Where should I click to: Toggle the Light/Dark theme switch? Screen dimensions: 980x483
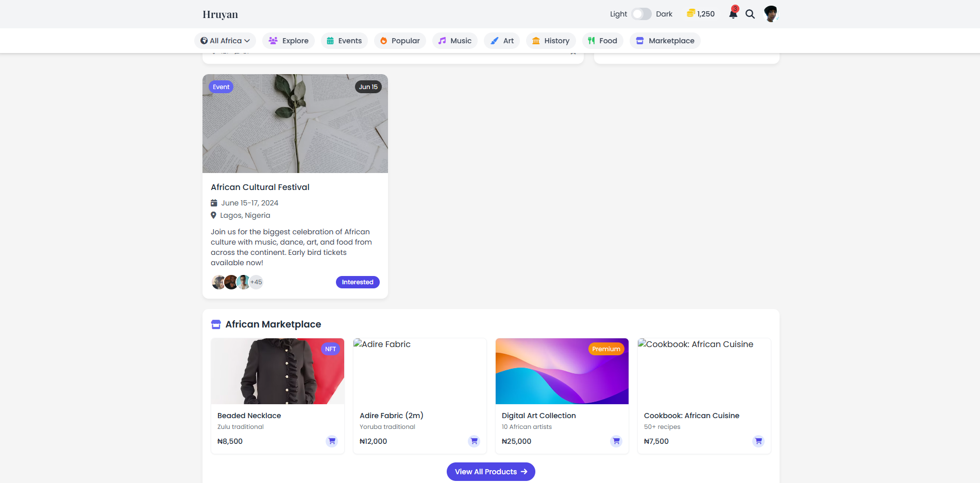coord(641,14)
